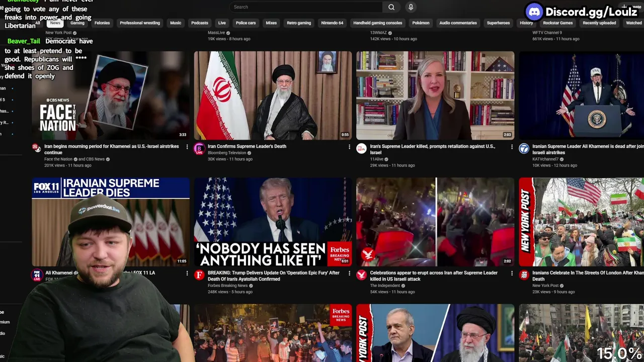Open Celebrations appear to erupt across Iran title

(434, 276)
